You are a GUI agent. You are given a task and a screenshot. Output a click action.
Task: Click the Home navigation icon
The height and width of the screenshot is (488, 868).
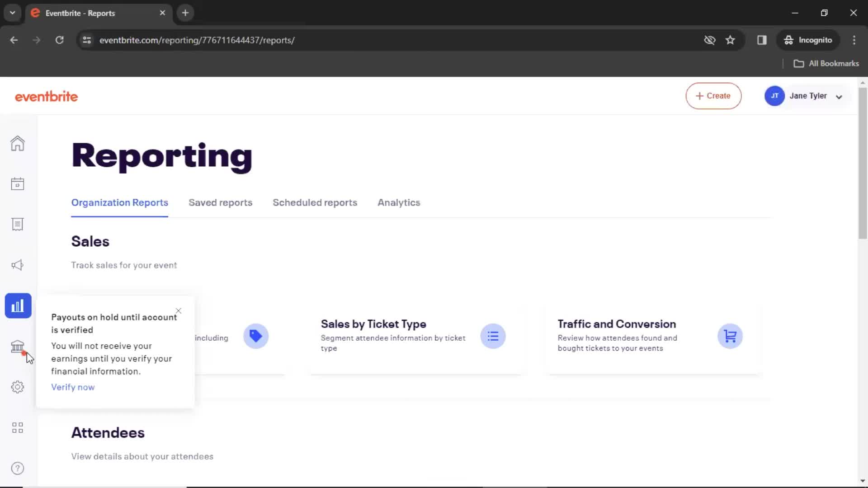(17, 143)
